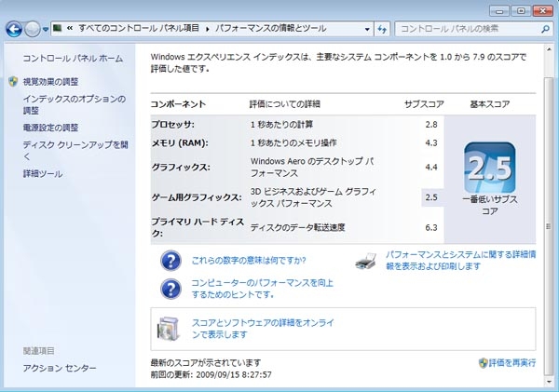The width and height of the screenshot is (559, 392).
Task: Click the printer icon for detailed performance info
Action: (368, 260)
